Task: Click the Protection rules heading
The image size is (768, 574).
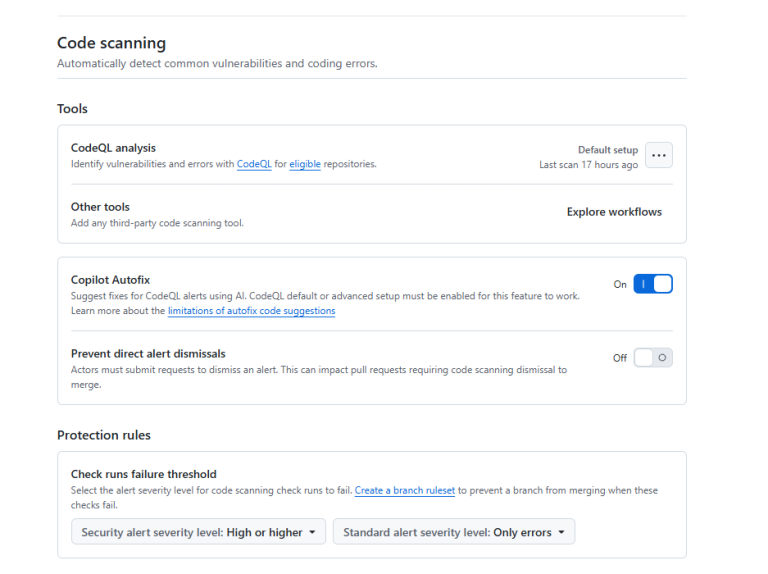Action: pos(104,435)
